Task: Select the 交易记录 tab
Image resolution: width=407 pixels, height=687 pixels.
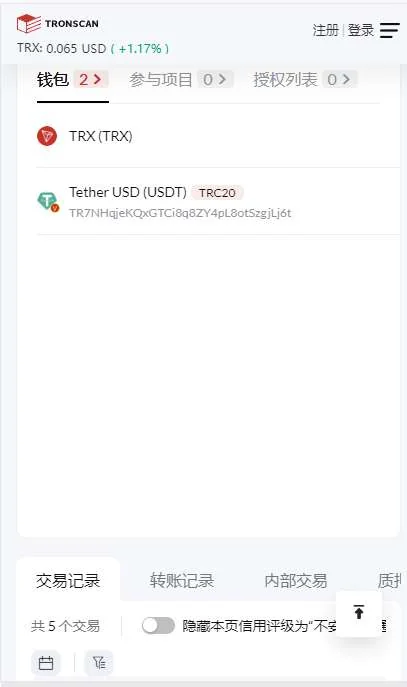Action: (68, 581)
